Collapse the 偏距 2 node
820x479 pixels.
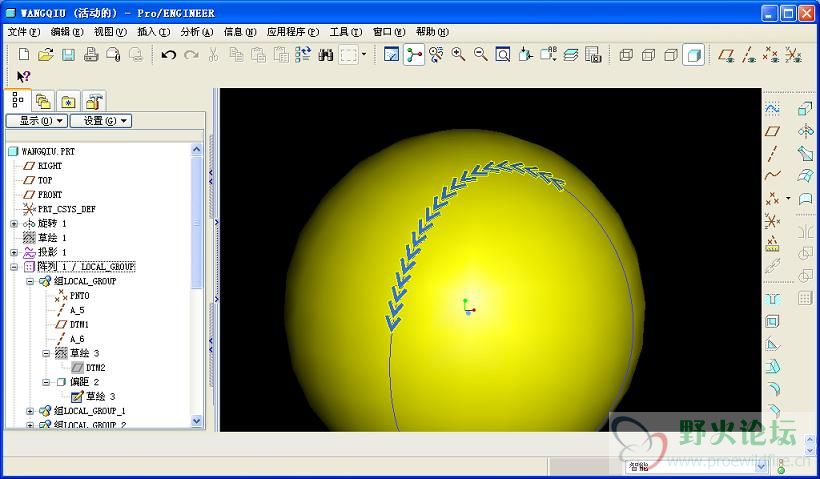46,382
